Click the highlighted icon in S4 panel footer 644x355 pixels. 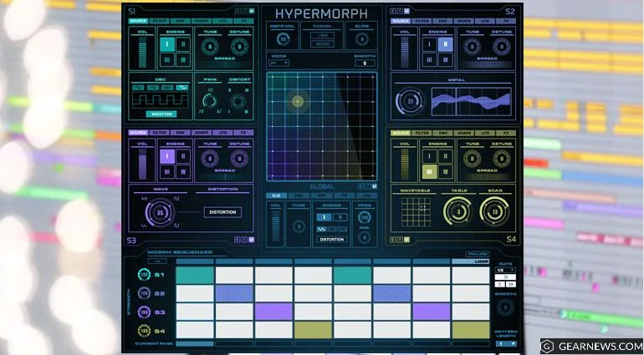point(406,240)
